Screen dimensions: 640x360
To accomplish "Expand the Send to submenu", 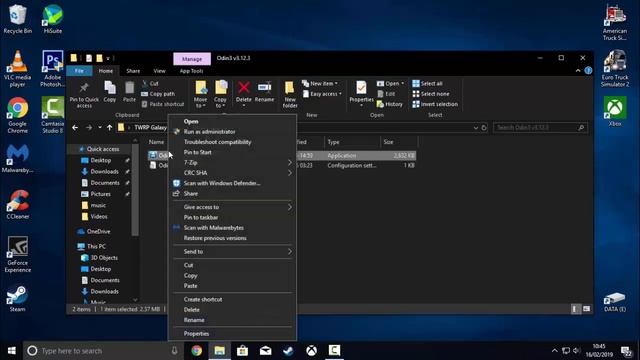I will tap(233, 252).
